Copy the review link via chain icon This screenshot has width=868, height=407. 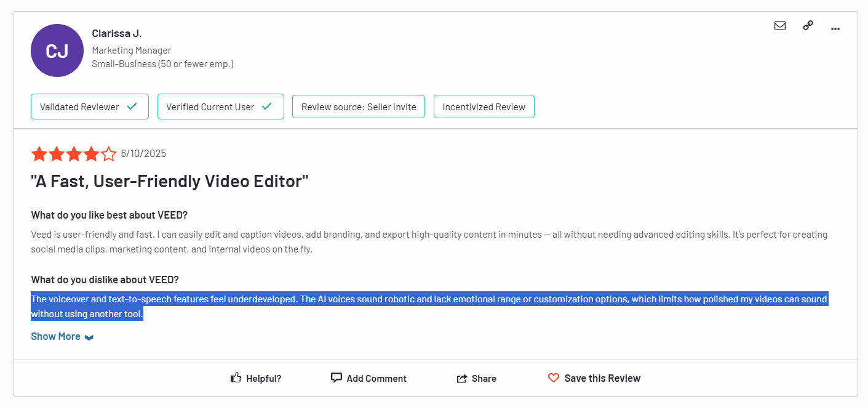(808, 26)
